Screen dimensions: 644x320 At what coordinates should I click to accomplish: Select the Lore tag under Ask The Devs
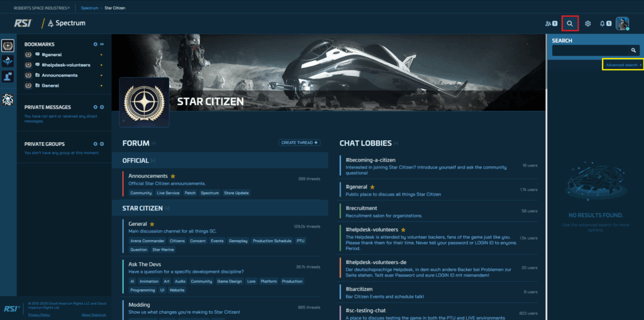click(251, 282)
